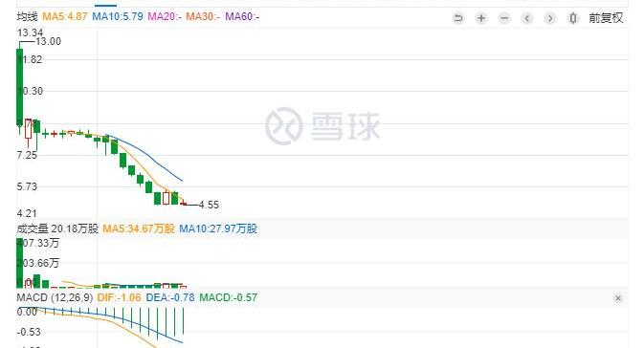Shift chart right with the right arrow
The image size is (644, 348).
coord(550,18)
